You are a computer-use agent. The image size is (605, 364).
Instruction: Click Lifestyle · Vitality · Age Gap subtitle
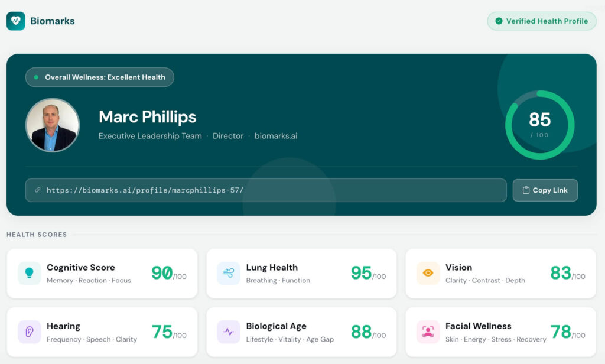pyautogui.click(x=290, y=339)
